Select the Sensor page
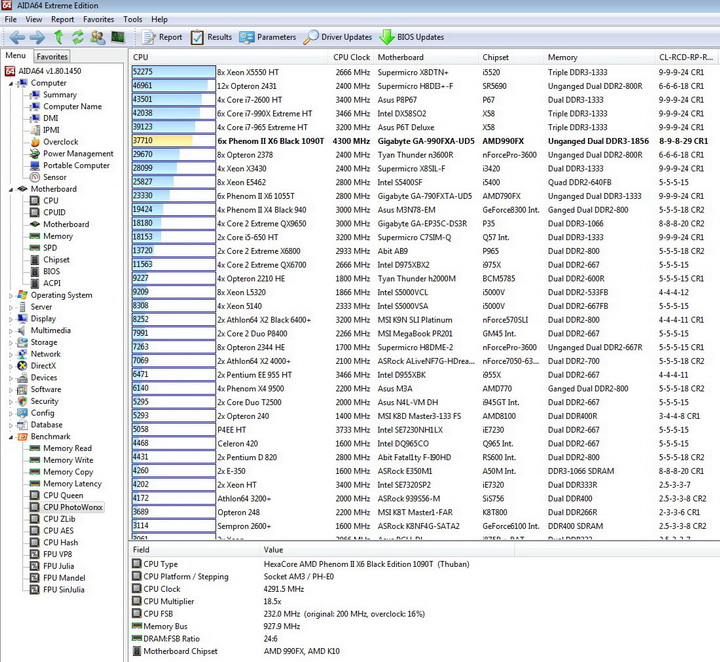Image resolution: width=720 pixels, height=662 pixels. pyautogui.click(x=55, y=177)
